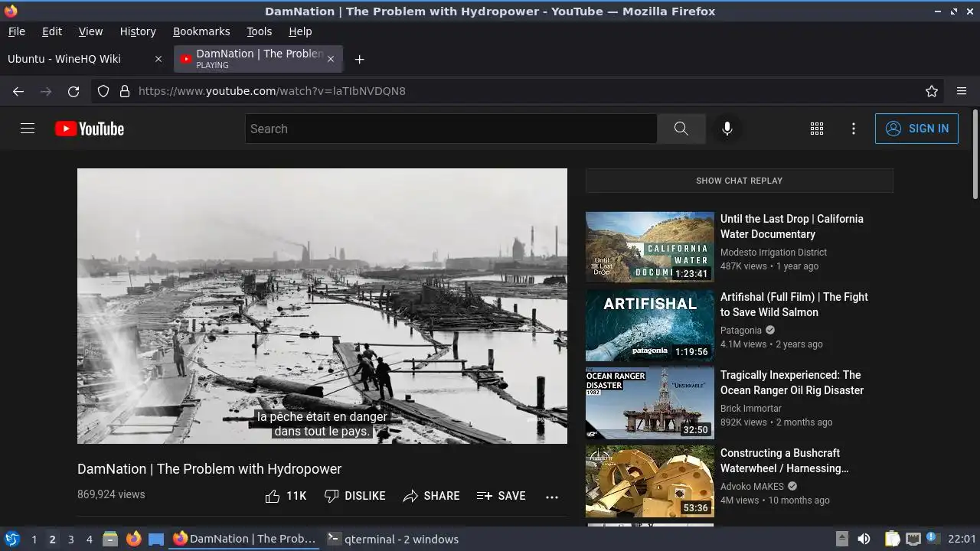980x551 pixels.
Task: Open the taskbar start menu icon
Action: click(11, 539)
